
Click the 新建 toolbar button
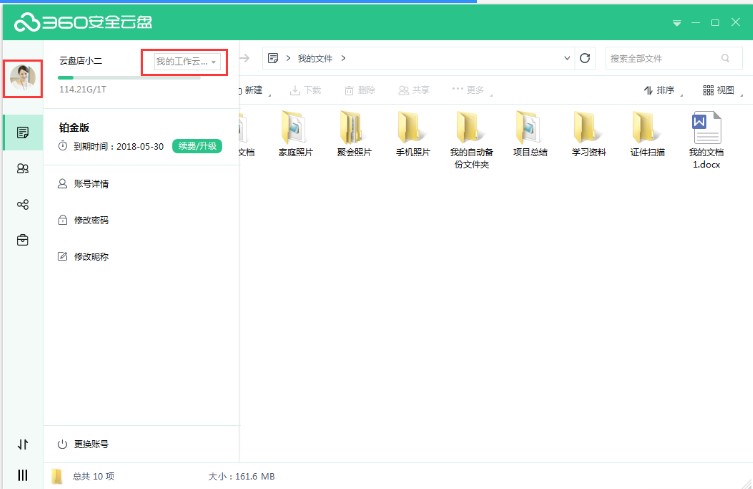(255, 90)
